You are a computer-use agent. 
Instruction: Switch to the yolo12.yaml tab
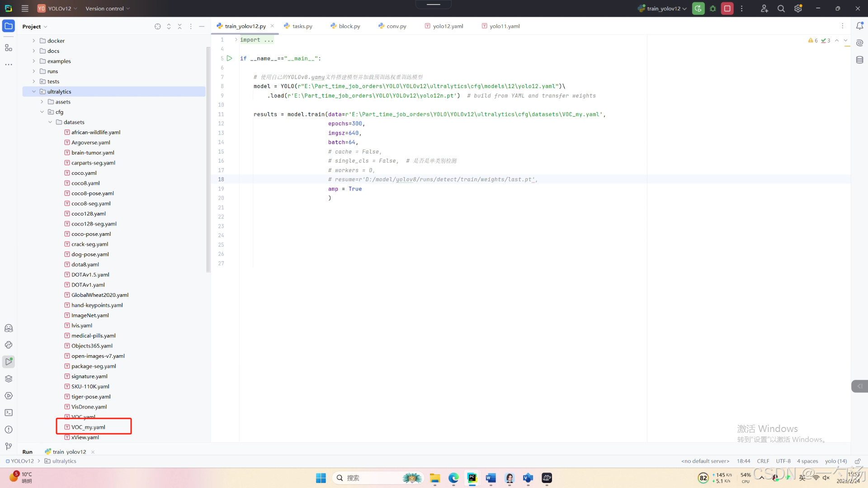click(x=448, y=26)
